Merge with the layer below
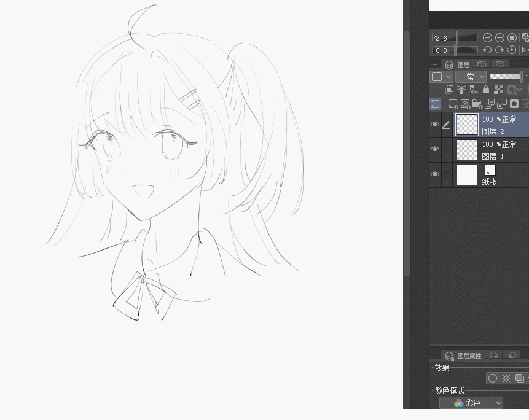Screen dimensions: 529x420 click(x=502, y=104)
